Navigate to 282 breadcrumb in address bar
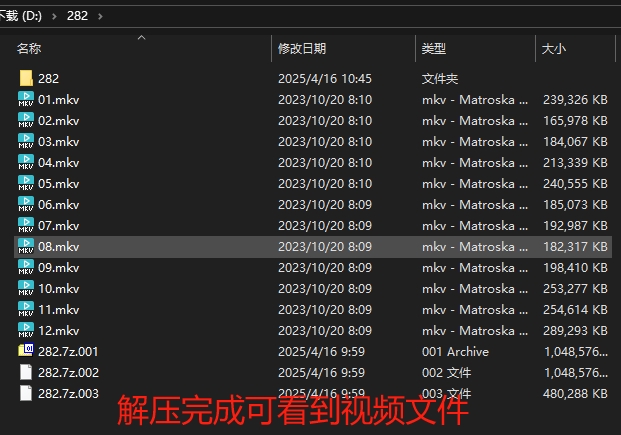Image resolution: width=621 pixels, height=435 pixels. (x=79, y=17)
